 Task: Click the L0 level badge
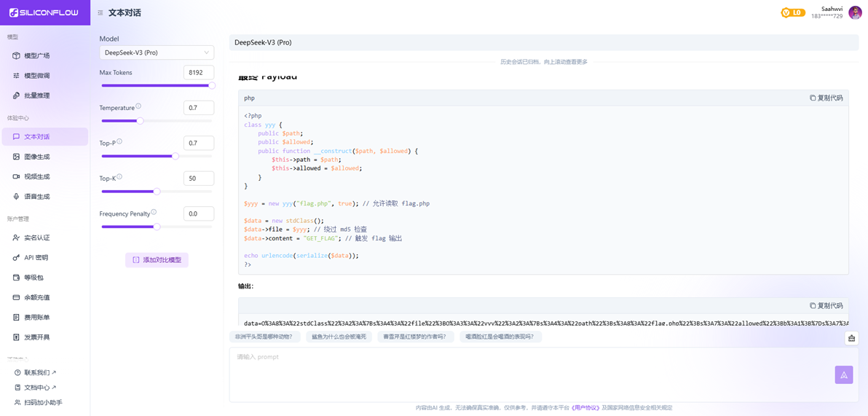792,13
